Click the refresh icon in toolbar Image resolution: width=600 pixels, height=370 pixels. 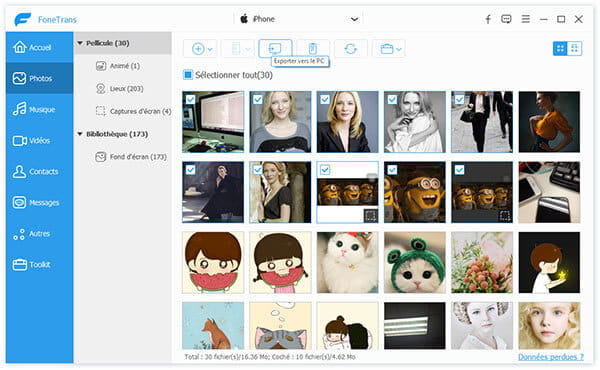tap(351, 49)
